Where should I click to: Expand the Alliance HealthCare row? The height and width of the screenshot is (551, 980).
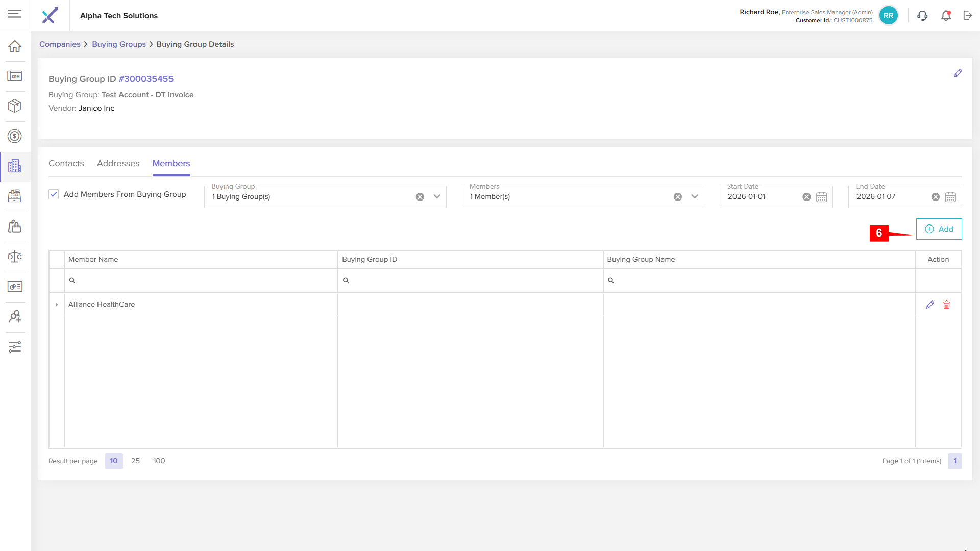tap(57, 305)
